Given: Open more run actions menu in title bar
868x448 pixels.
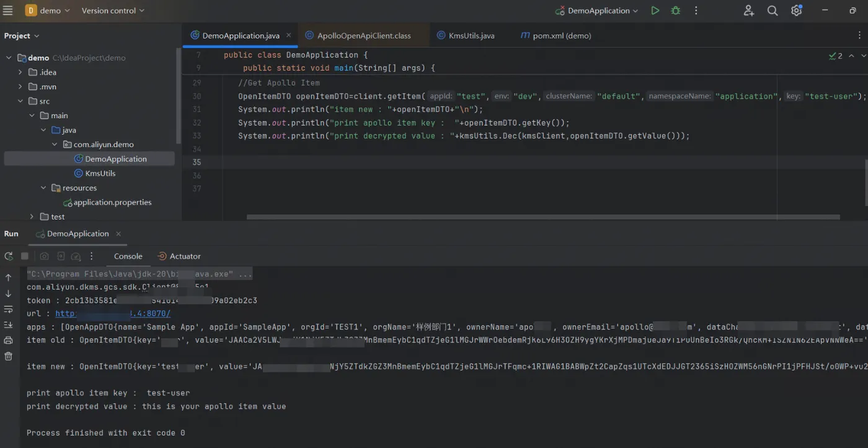Looking at the screenshot, I should coord(696,11).
